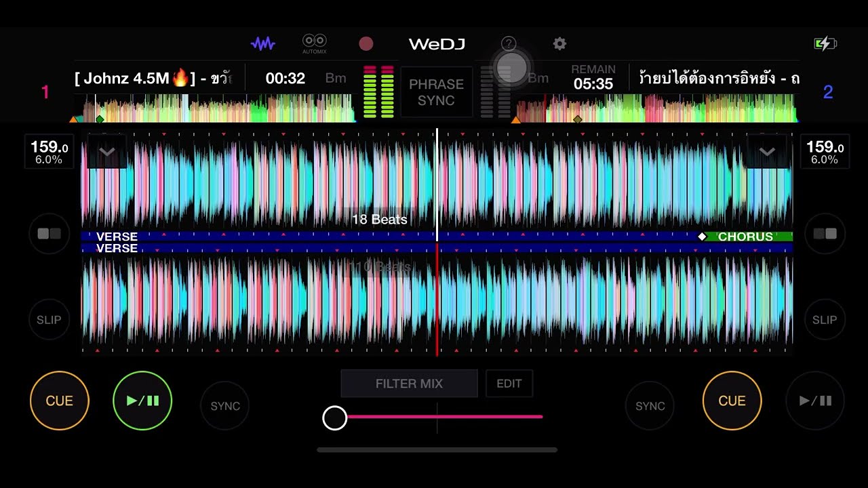Click the WeDJ logo

[437, 44]
